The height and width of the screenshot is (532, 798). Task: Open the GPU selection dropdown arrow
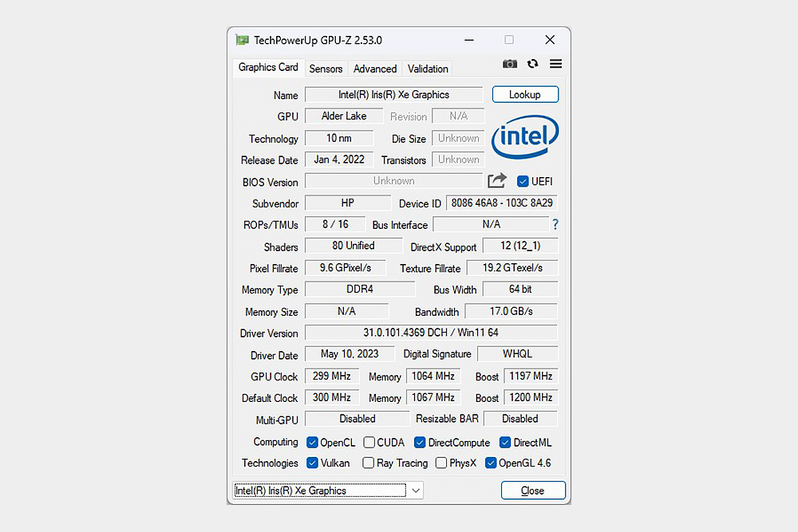[416, 491]
